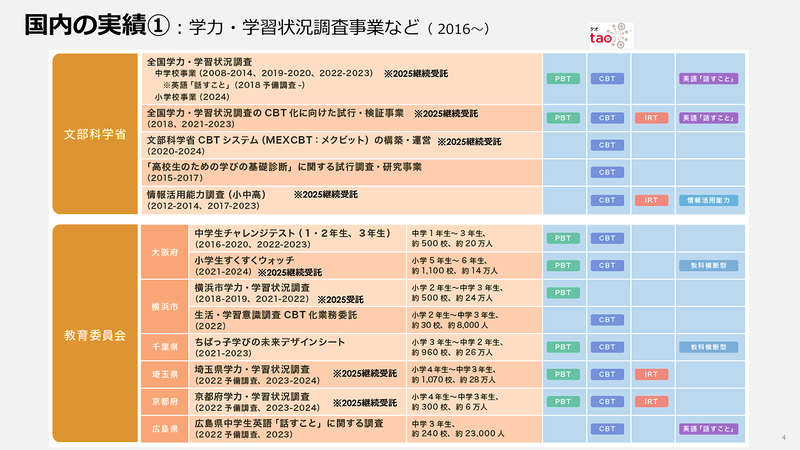
Task: Click the CBT badge in ちばっ子 row
Action: [607, 347]
